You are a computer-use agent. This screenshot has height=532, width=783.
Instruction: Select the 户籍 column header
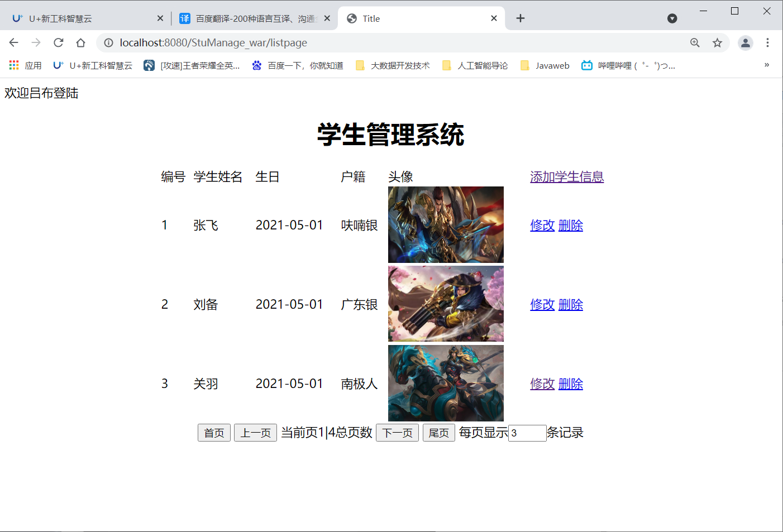pos(353,177)
